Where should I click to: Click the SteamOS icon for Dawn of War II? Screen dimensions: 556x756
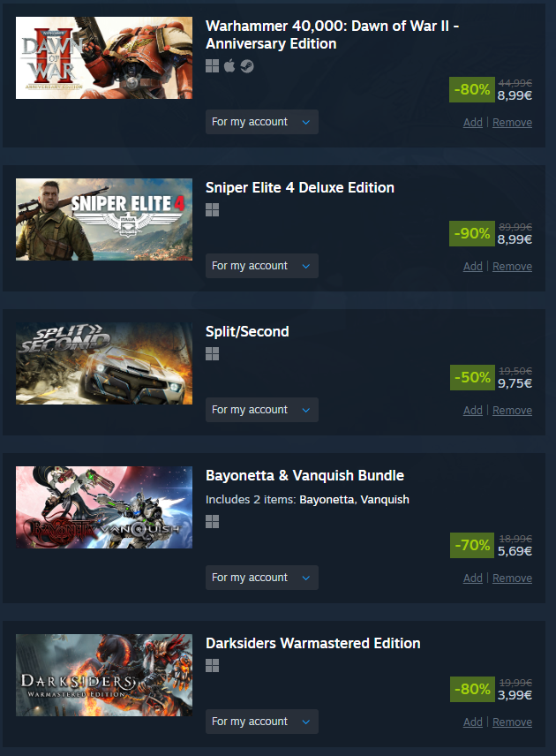(247, 66)
